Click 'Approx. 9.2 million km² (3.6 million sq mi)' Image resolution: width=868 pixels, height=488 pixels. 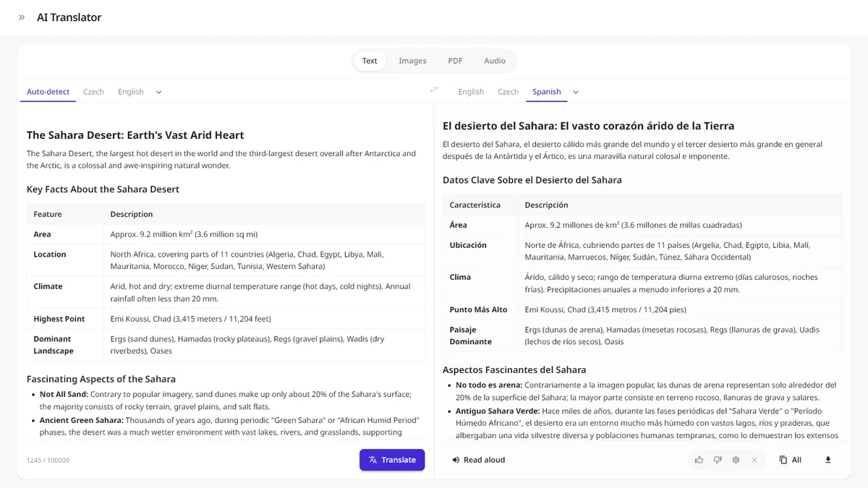point(184,234)
